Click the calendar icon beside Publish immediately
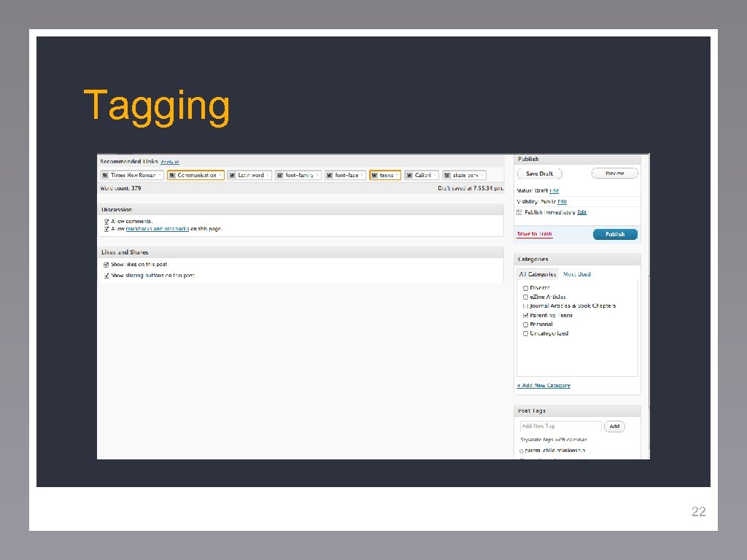 (518, 211)
